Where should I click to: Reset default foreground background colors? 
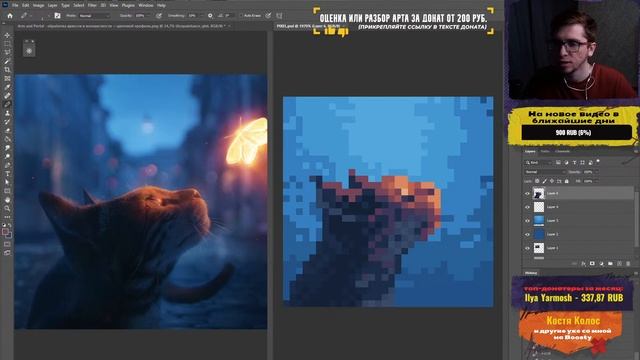(x=4, y=225)
